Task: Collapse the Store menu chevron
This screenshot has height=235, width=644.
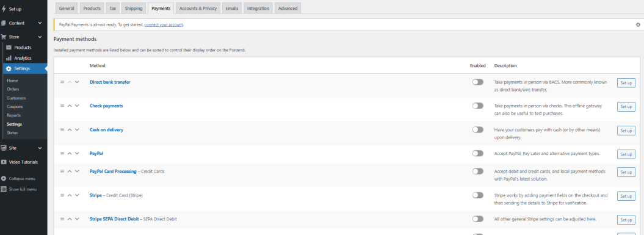Action: [40, 37]
